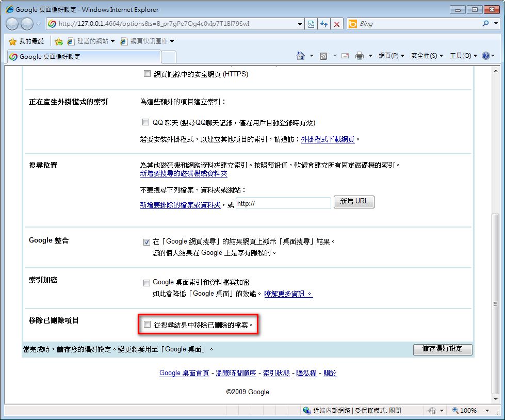Viewport: 505px width, 420px height.
Task: Open recent pages dropdown beside Forward
Action: (x=38, y=24)
